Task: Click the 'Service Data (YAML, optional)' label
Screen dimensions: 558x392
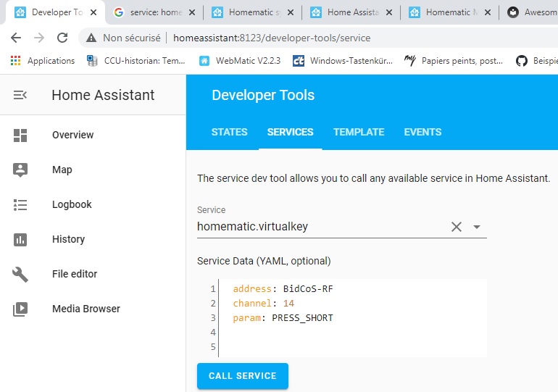Action: tap(264, 261)
